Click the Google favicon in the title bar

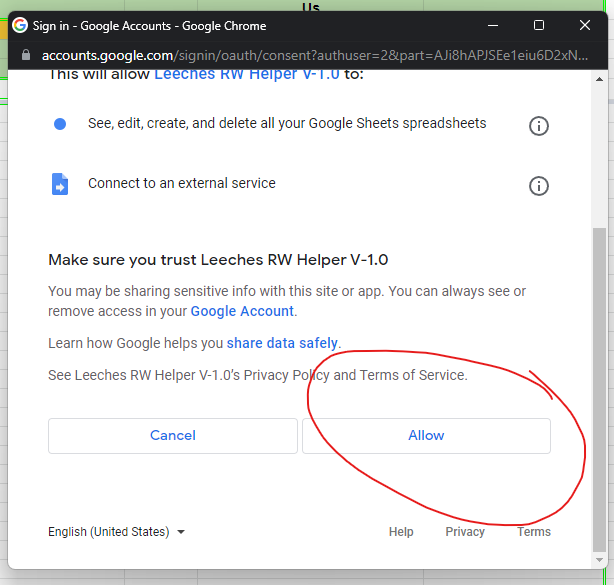click(x=19, y=25)
